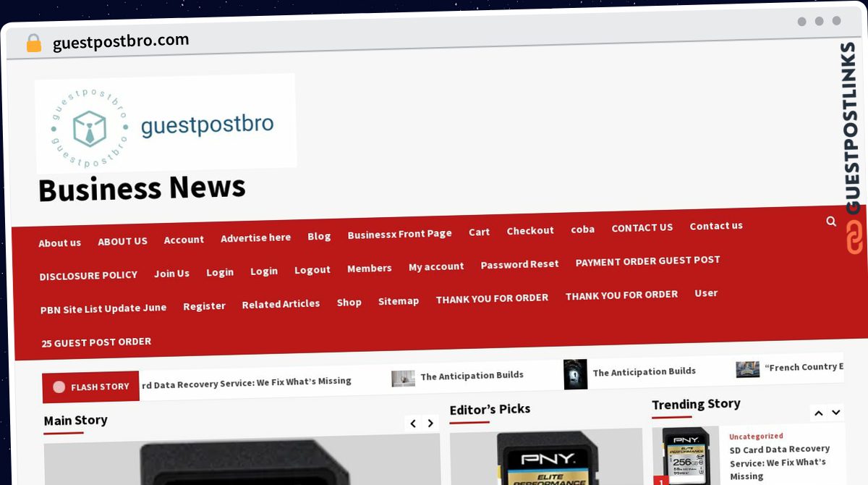This screenshot has width=868, height=485.
Task: Open the User menu item
Action: (x=706, y=293)
